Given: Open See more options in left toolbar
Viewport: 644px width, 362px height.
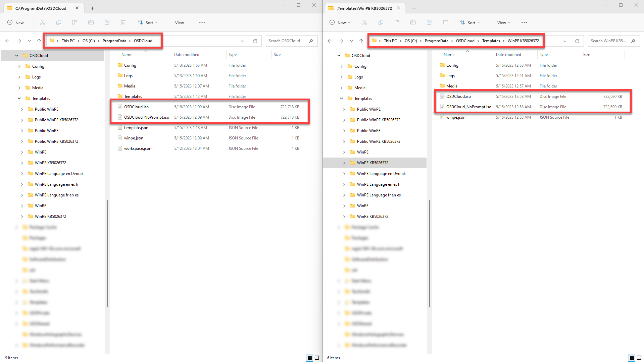Looking at the screenshot, I should tap(202, 23).
